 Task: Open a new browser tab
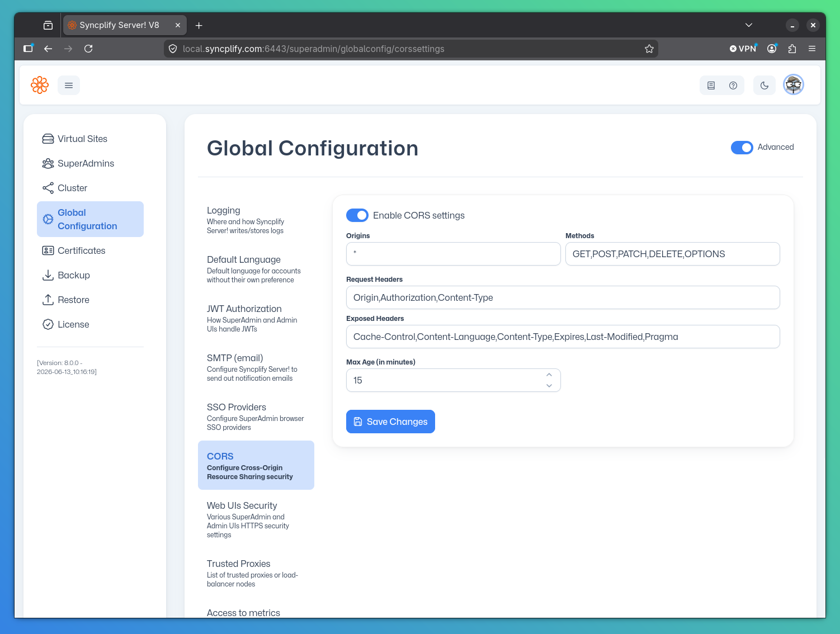pyautogui.click(x=199, y=25)
